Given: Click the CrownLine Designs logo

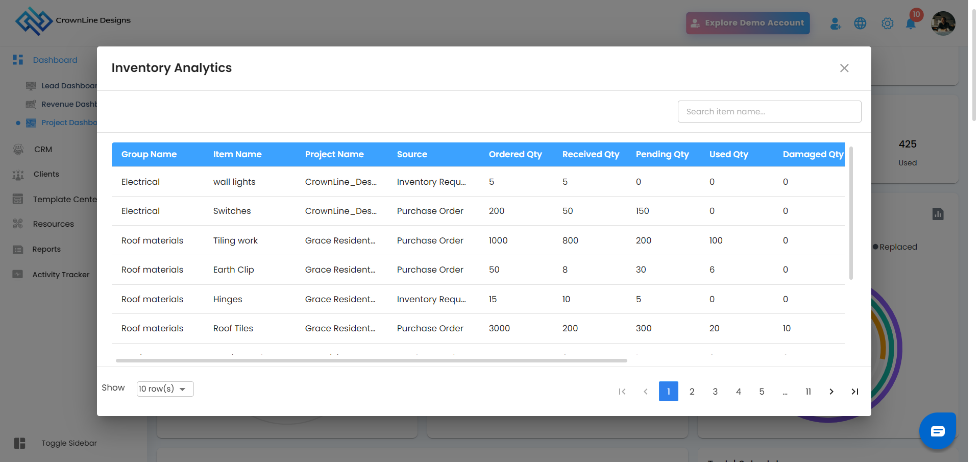Looking at the screenshot, I should [x=73, y=21].
